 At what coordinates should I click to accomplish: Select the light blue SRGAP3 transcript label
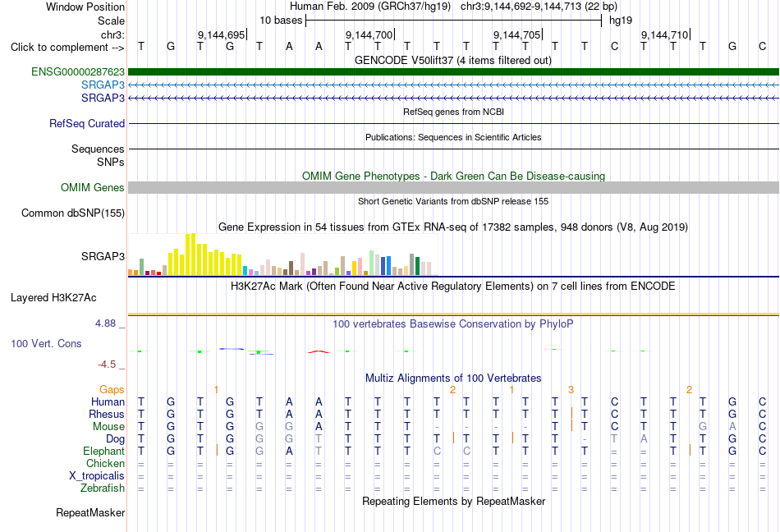click(103, 85)
